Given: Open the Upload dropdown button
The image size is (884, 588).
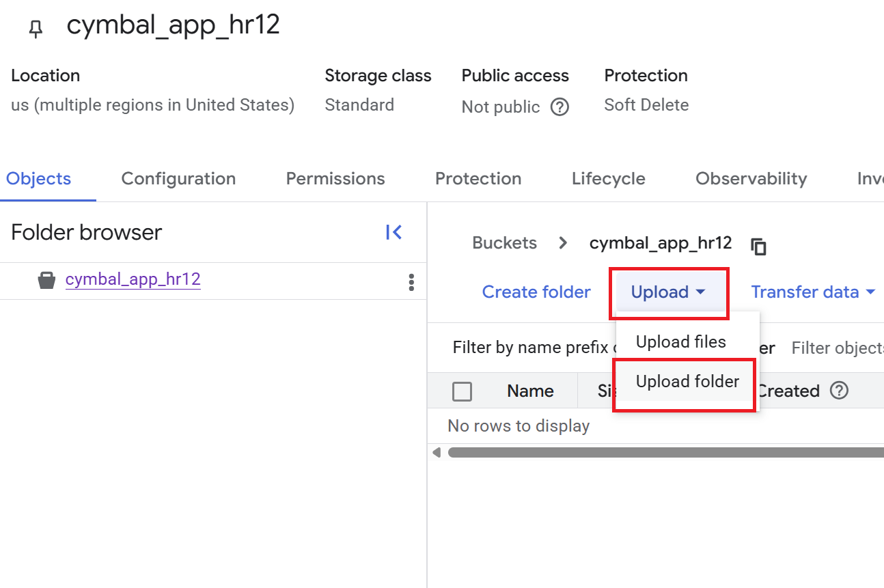Looking at the screenshot, I should coord(668,292).
